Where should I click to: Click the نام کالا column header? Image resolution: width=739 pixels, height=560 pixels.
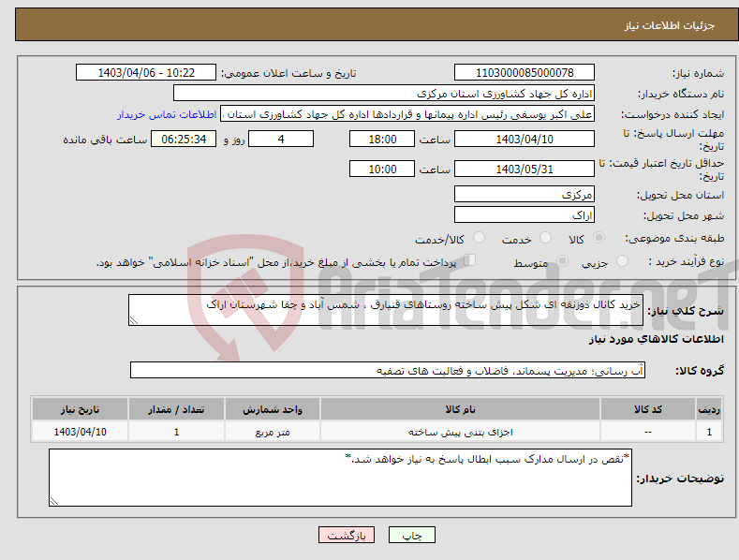pyautogui.click(x=460, y=409)
